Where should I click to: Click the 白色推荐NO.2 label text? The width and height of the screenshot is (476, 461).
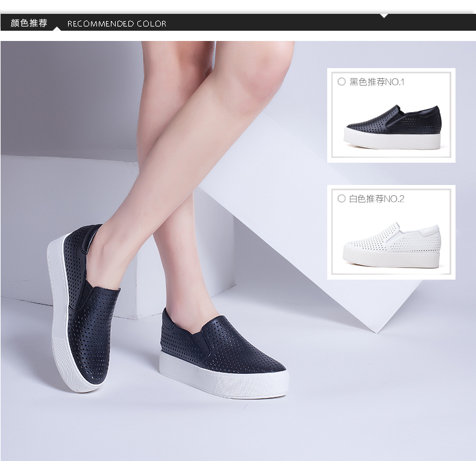377,198
